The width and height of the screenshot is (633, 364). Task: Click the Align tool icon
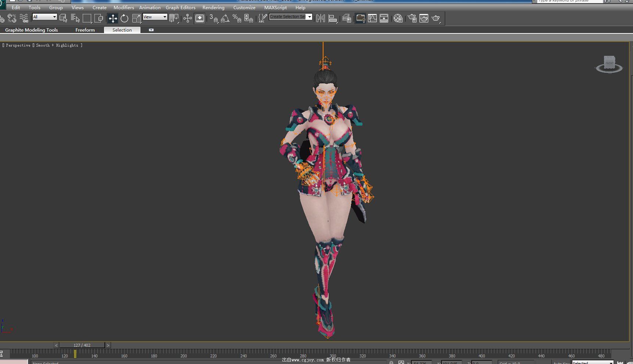(x=333, y=18)
